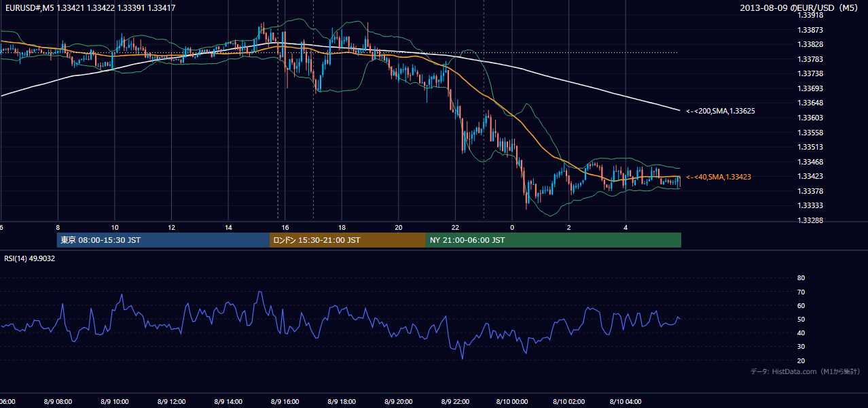Click the HistData.com data source credit
This screenshot has height=408, width=868.
pyautogui.click(x=805, y=371)
